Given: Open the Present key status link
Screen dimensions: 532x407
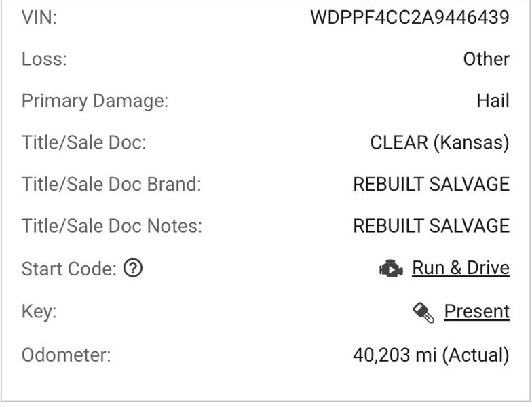Looking at the screenshot, I should coord(476,311).
